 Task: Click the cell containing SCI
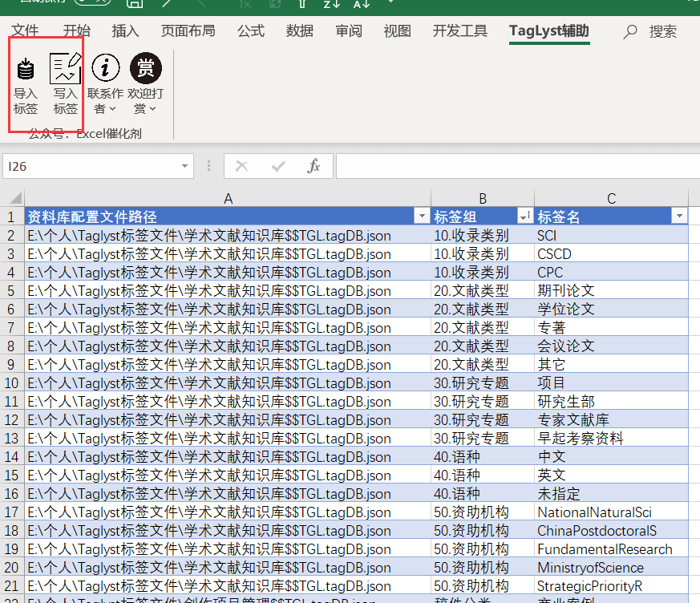point(611,235)
